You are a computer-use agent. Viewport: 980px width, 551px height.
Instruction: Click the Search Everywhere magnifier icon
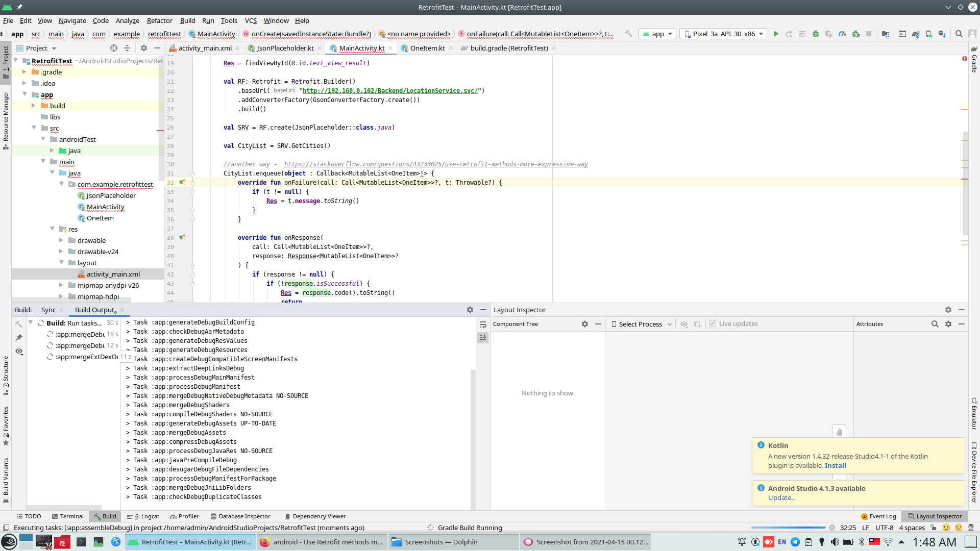pos(959,34)
